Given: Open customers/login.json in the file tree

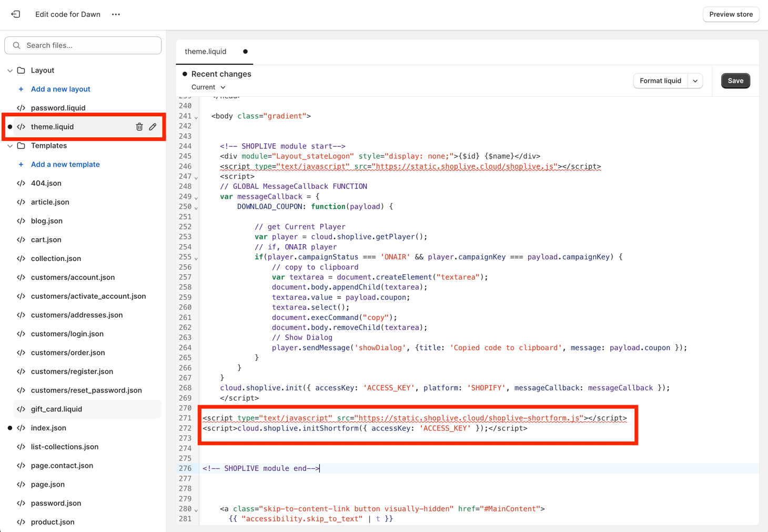Looking at the screenshot, I should [67, 334].
